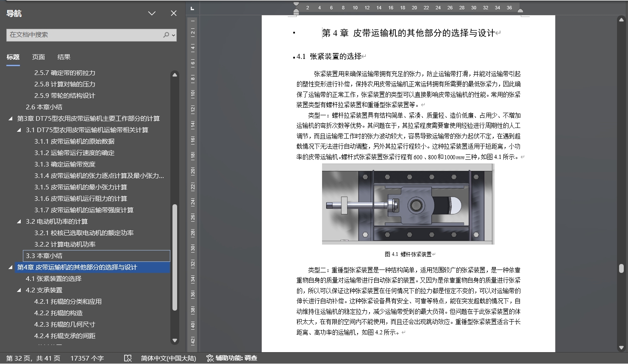Collapse the 第4章 heading triangle
The image size is (628, 364).
tap(11, 267)
